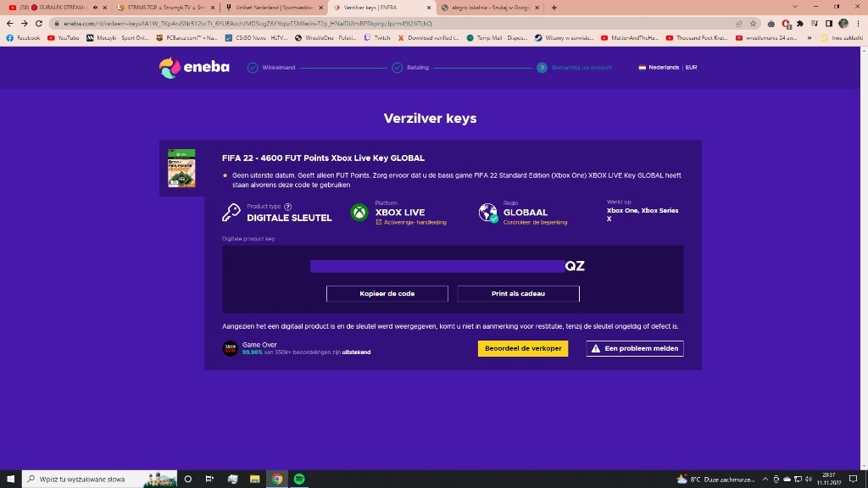Mute the GURALEK STREAM tab audio icon

(x=95, y=8)
